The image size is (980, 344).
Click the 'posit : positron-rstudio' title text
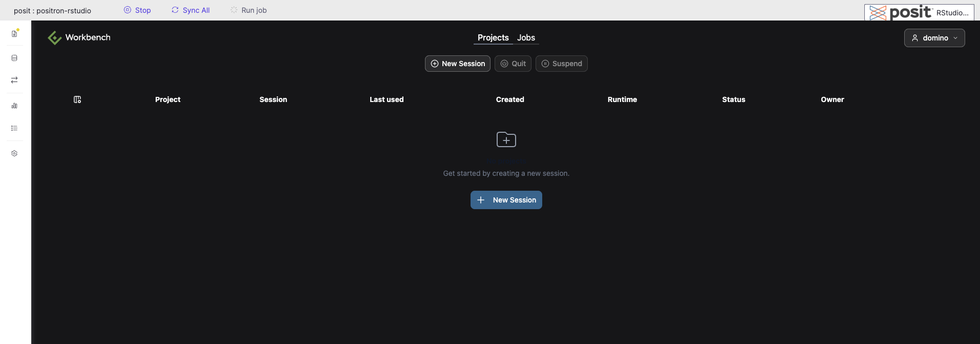[x=52, y=11]
